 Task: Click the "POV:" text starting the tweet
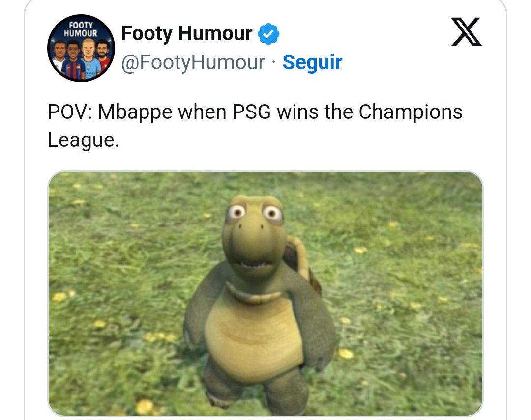pos(70,112)
